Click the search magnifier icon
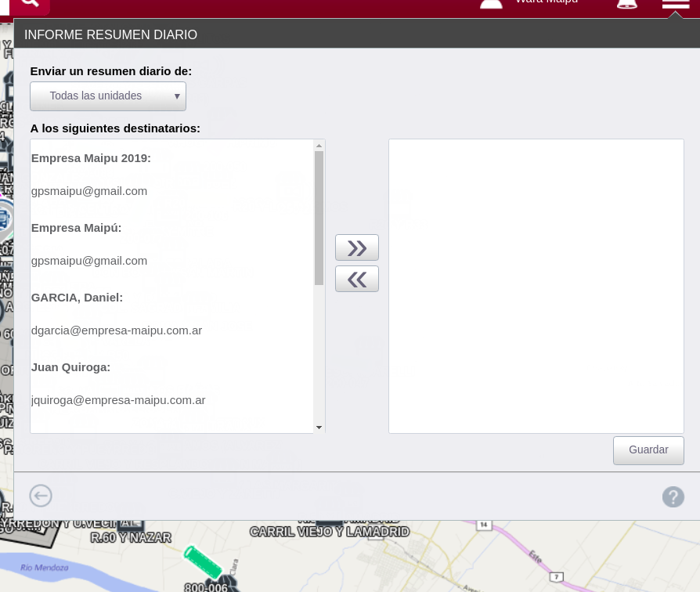Image resolution: width=700 pixels, height=592 pixels. (29, 5)
